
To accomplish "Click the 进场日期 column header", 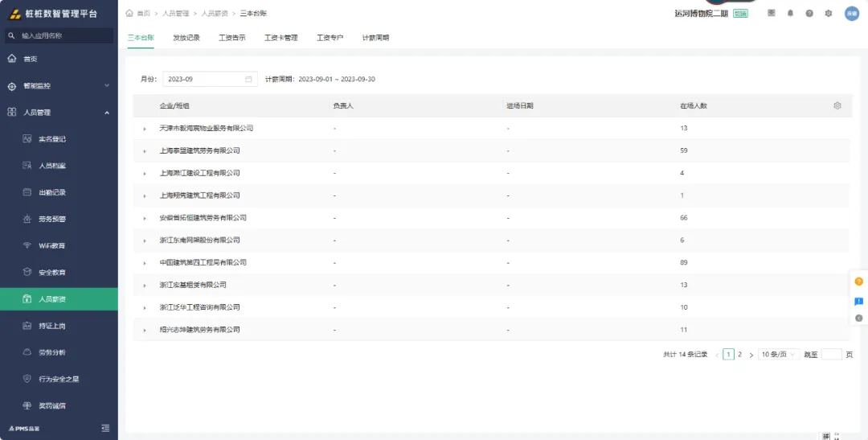I will point(520,106).
